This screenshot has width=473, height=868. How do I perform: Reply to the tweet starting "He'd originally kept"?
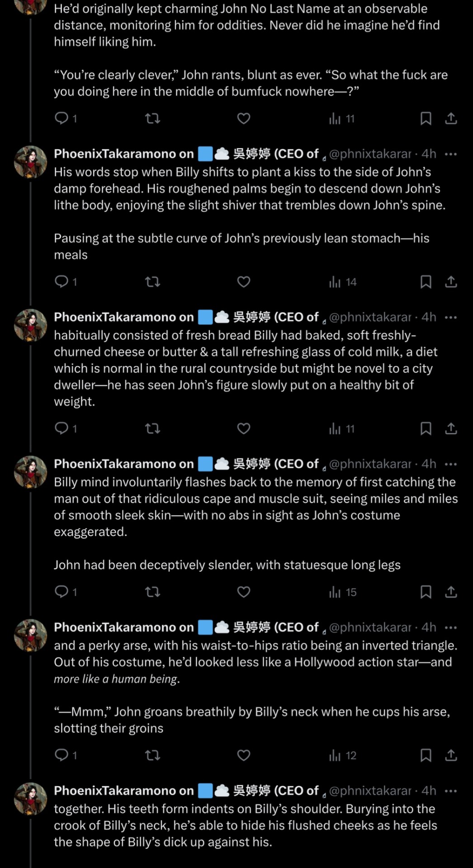click(61, 118)
